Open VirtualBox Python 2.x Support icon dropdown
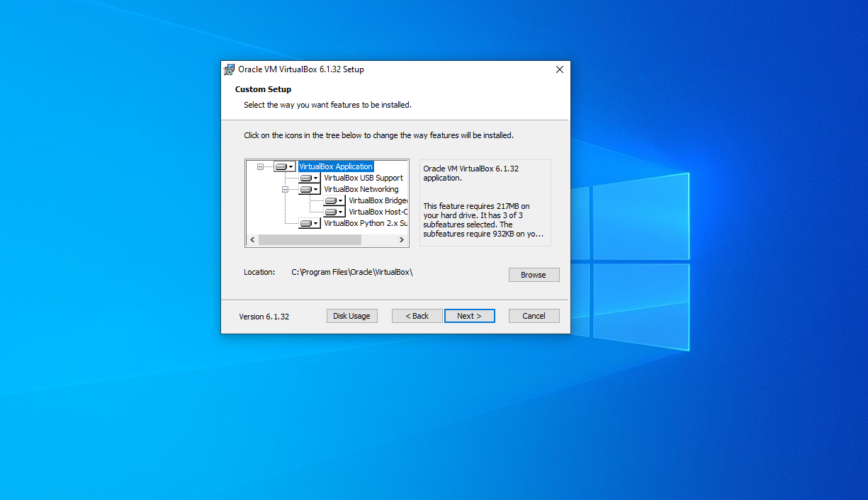This screenshot has height=500, width=868. tap(310, 223)
